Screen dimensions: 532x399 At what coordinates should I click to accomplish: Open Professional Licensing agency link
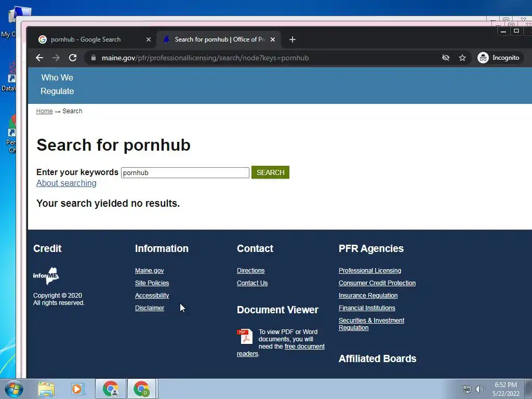pyautogui.click(x=369, y=271)
